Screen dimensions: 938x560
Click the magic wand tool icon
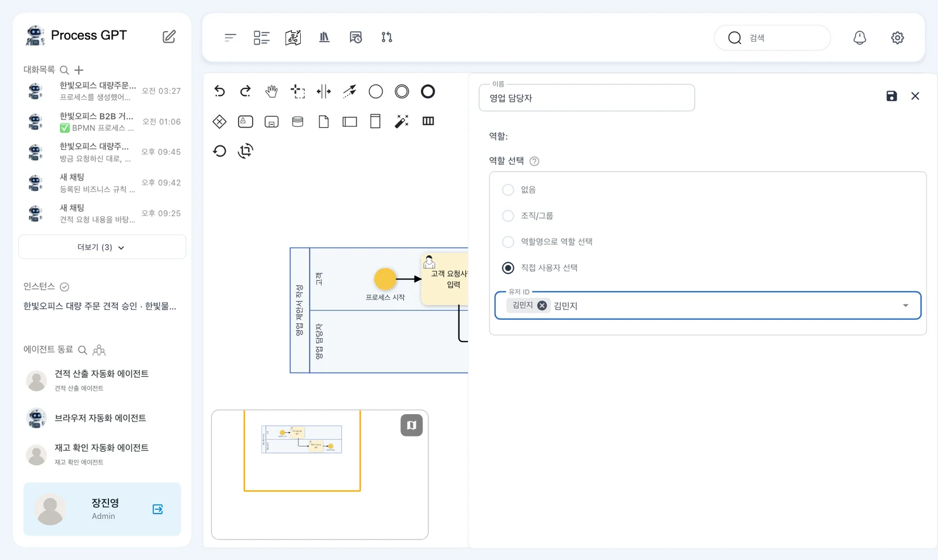click(x=402, y=121)
